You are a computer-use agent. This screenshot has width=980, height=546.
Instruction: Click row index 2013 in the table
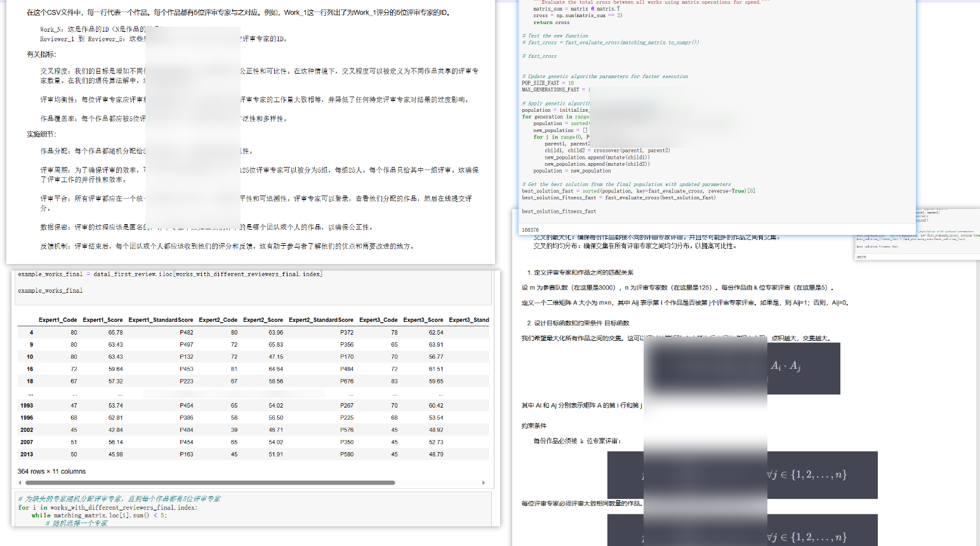[27, 455]
